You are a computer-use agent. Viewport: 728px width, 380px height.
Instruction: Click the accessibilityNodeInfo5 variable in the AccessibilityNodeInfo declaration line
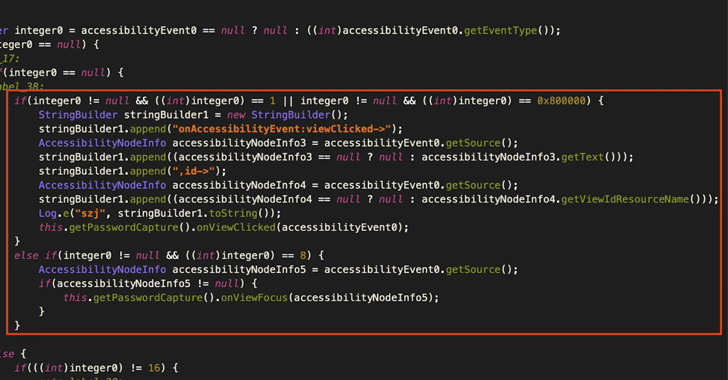click(x=239, y=269)
